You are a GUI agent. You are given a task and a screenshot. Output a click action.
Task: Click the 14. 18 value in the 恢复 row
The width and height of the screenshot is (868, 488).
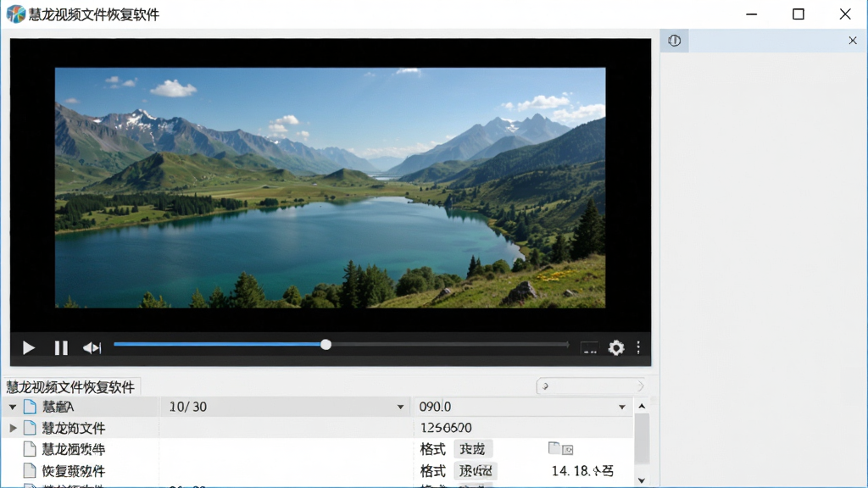[x=582, y=471]
